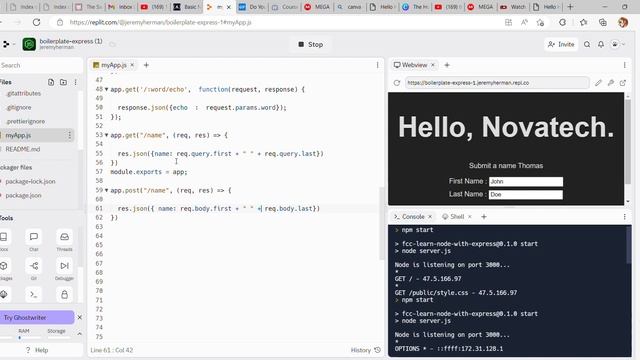The image size is (640, 360).
Task: Refresh the browser page
Action: point(36,22)
